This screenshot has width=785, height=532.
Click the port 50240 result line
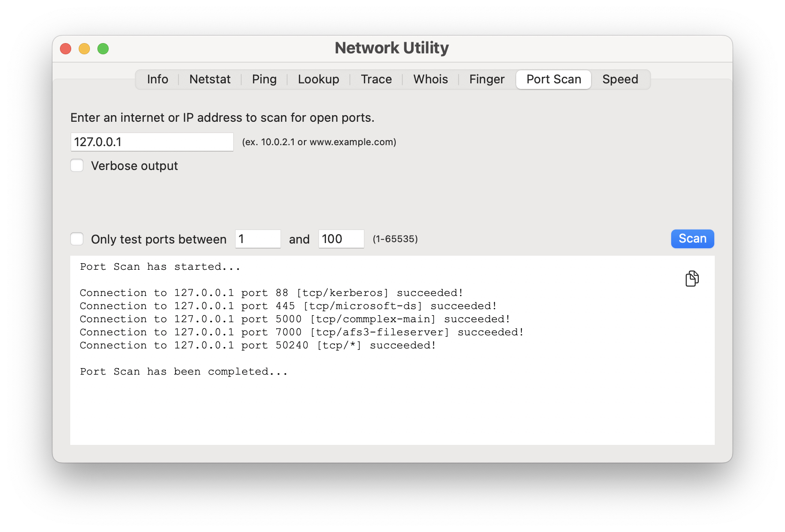tap(258, 346)
